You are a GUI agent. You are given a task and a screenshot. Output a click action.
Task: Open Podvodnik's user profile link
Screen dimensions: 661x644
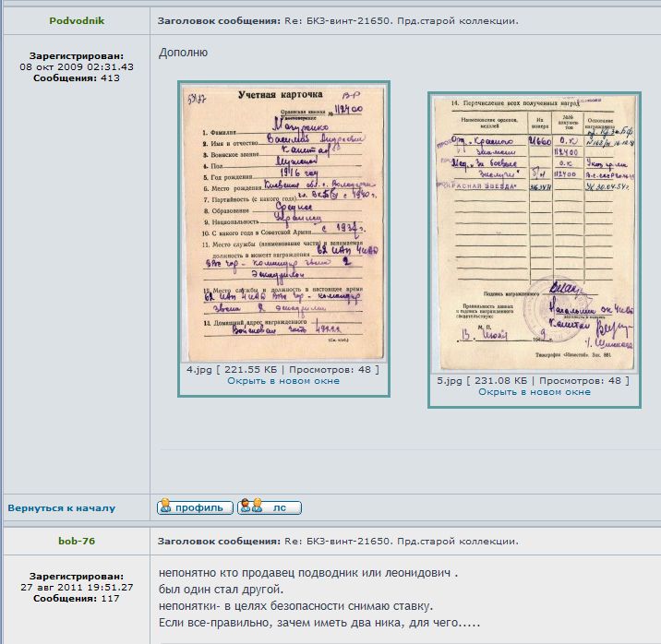(76, 20)
